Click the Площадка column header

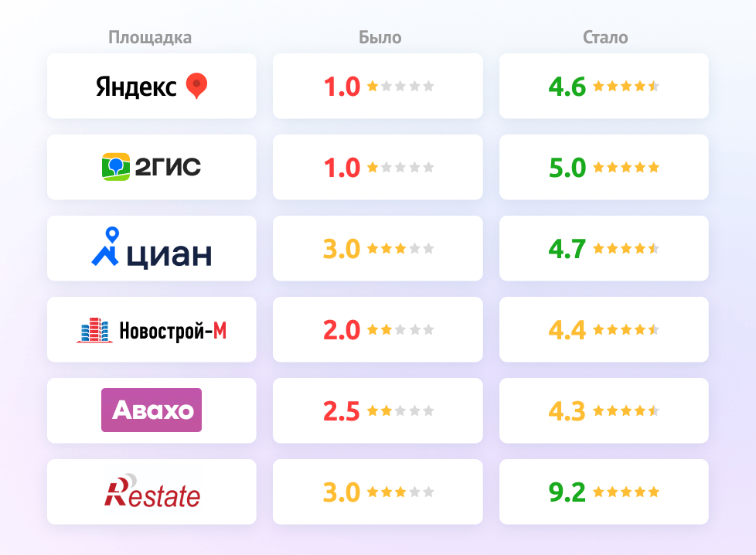[x=150, y=37]
